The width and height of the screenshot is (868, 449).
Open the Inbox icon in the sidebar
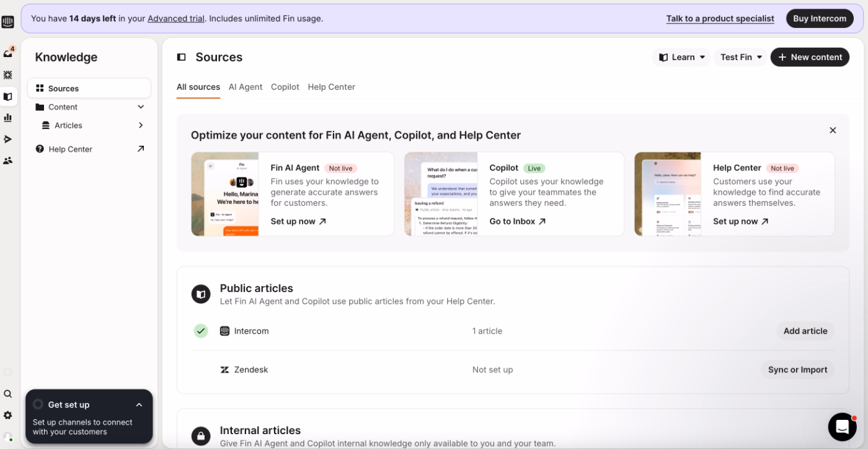(x=8, y=52)
